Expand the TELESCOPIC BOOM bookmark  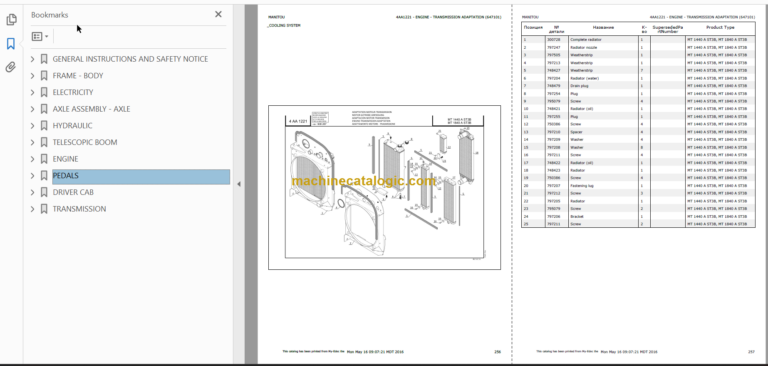tap(33, 143)
